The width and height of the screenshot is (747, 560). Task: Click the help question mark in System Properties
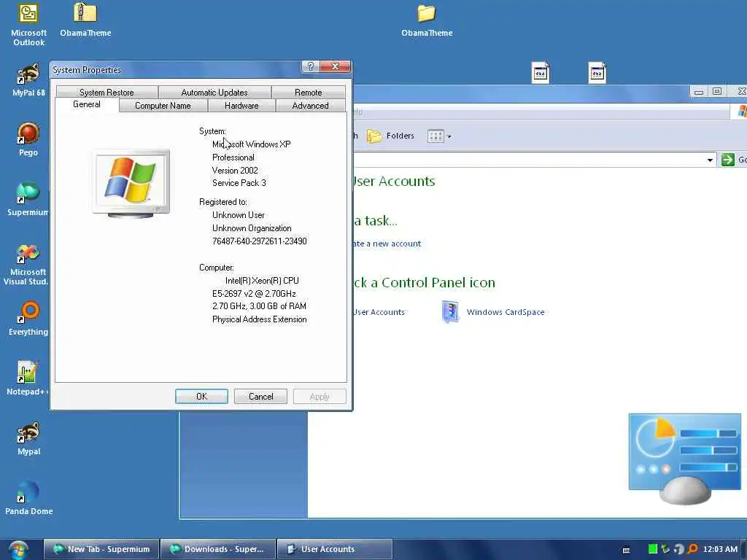click(x=310, y=66)
